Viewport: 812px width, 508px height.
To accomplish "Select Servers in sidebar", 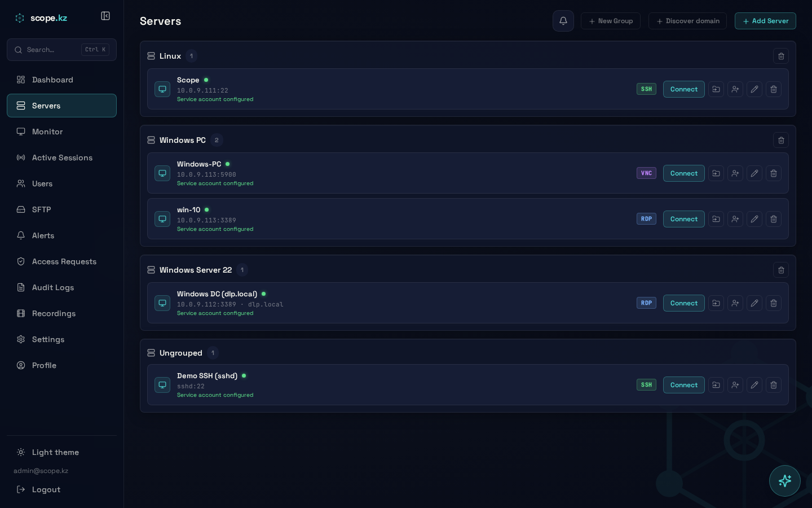I will point(61,106).
